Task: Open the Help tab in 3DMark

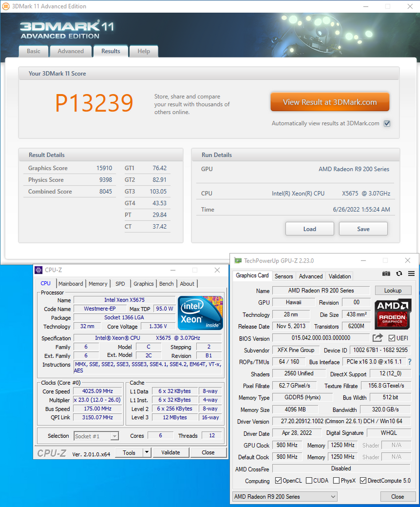Action: [x=144, y=51]
